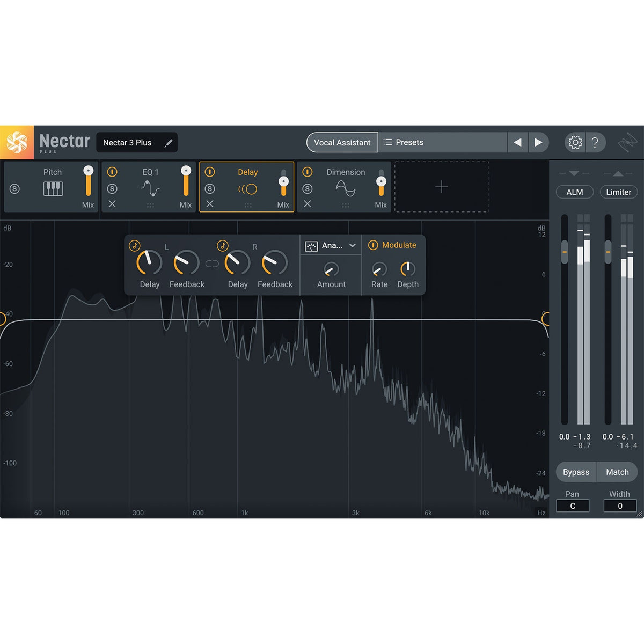Viewport: 644px width, 644px height.
Task: Click input gain fader handle
Action: (x=565, y=252)
